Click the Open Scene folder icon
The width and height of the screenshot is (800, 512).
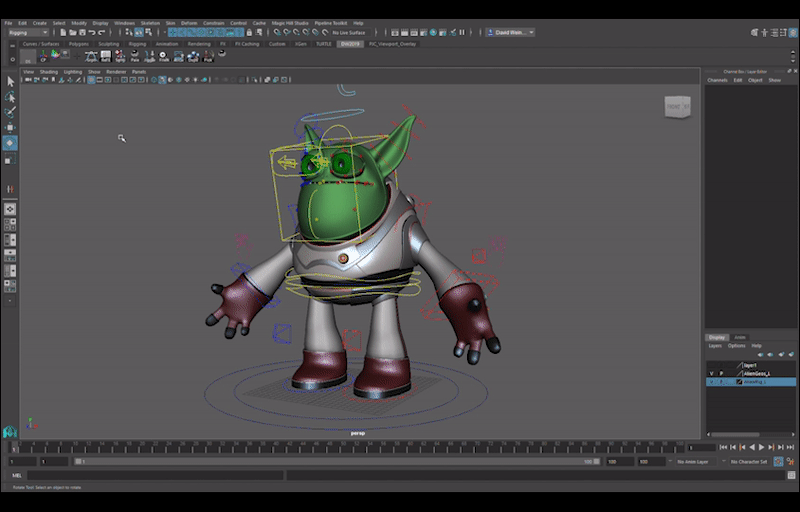(72, 33)
